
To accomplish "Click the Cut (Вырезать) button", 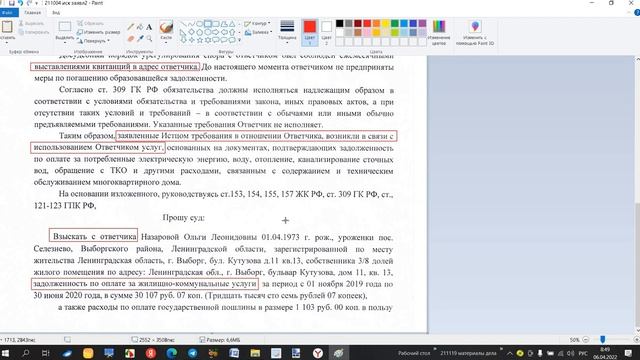I will click(31, 23).
